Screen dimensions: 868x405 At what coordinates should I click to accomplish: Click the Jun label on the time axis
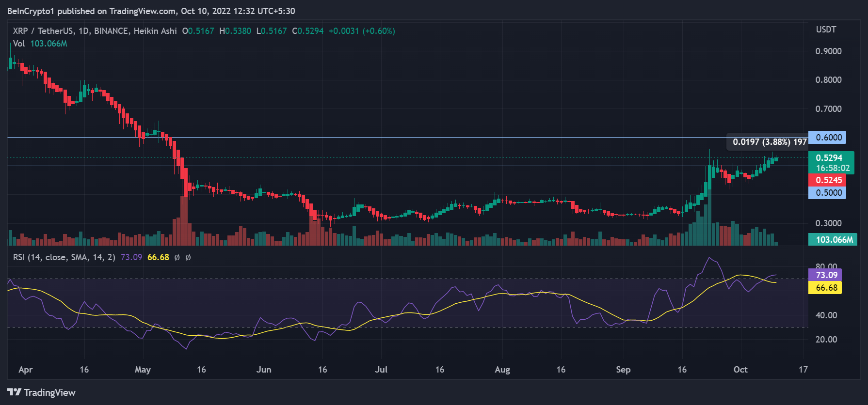coord(263,370)
